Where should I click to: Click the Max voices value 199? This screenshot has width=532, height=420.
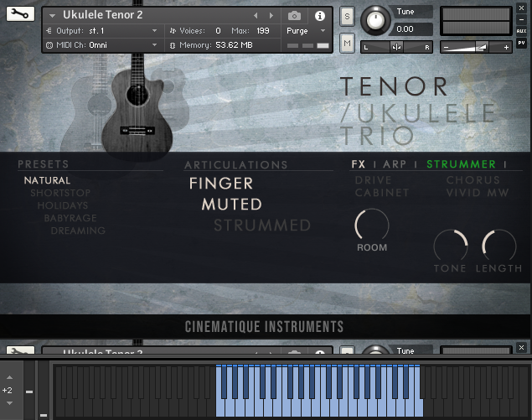pos(263,31)
